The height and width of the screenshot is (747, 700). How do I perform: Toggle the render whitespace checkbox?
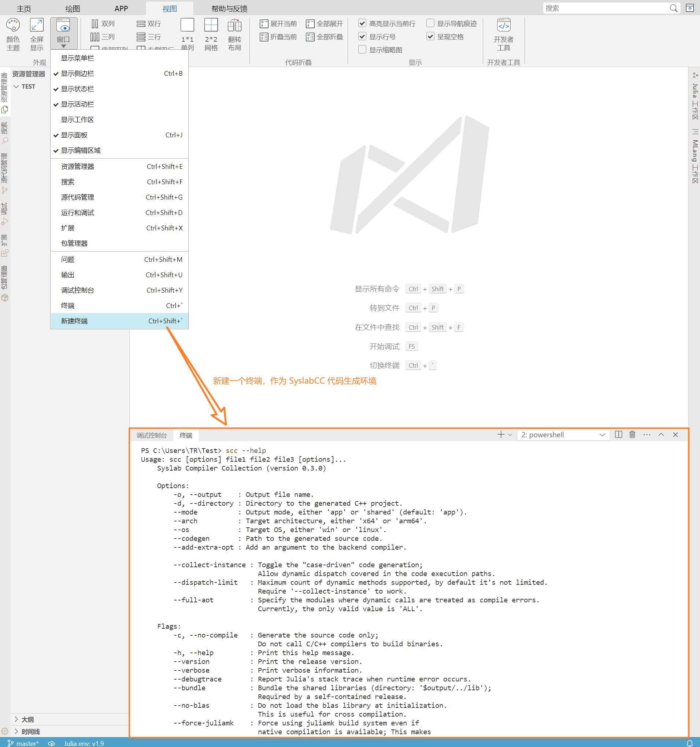430,37
